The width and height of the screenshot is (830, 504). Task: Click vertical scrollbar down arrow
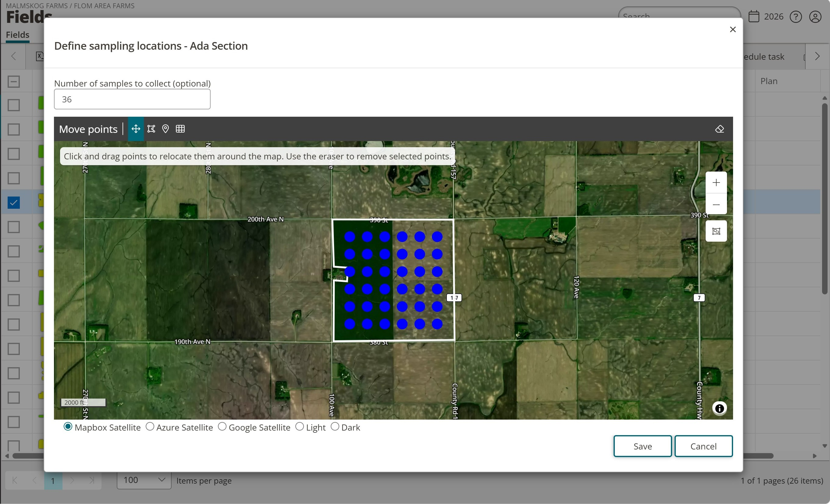[824, 446]
